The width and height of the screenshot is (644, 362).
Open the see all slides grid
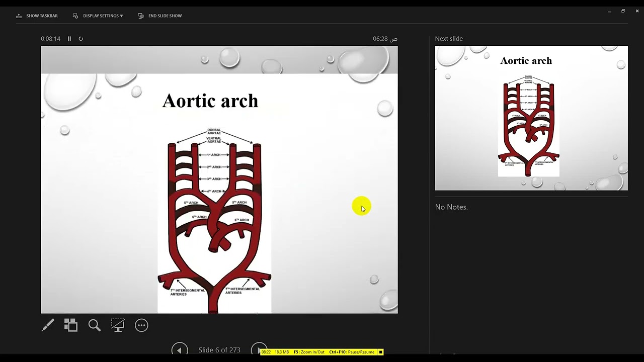[71, 325]
